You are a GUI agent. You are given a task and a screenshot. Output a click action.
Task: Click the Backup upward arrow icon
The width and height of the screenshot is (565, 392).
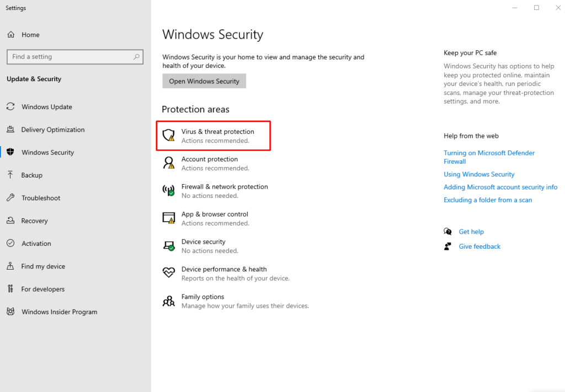10,175
